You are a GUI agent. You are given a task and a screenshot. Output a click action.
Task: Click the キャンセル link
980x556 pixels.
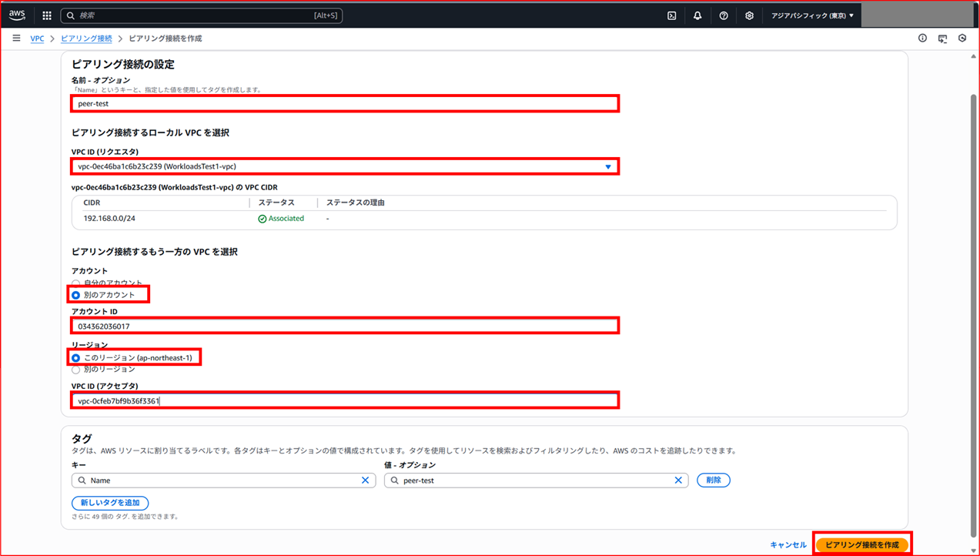(787, 544)
